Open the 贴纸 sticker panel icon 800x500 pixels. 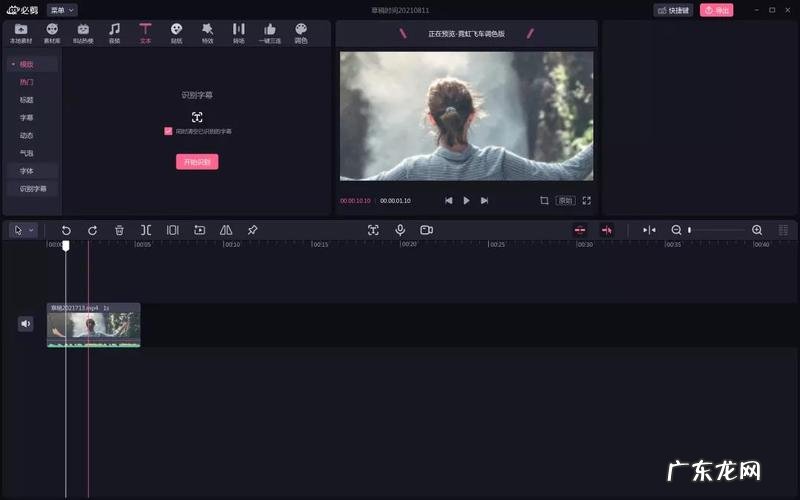coord(176,33)
